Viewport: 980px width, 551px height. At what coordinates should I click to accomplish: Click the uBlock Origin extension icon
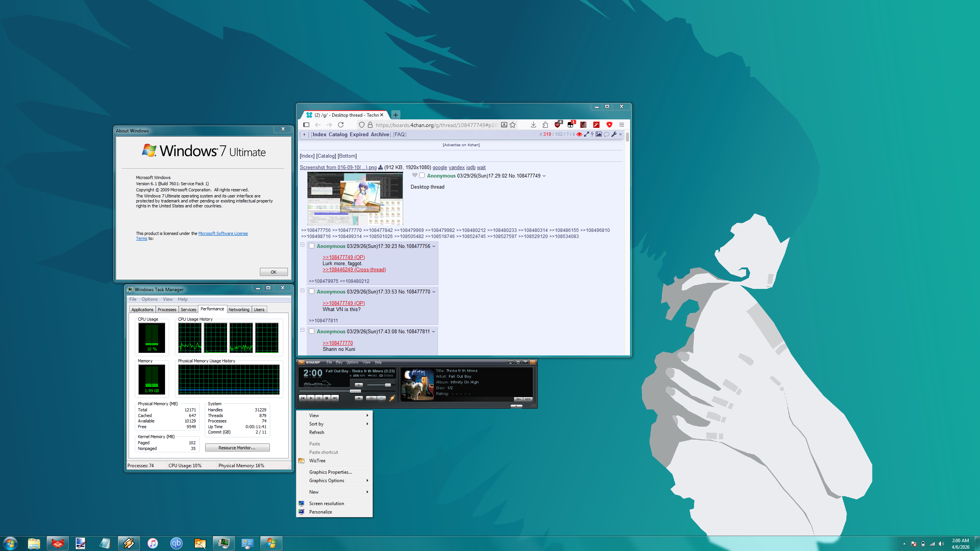click(558, 125)
